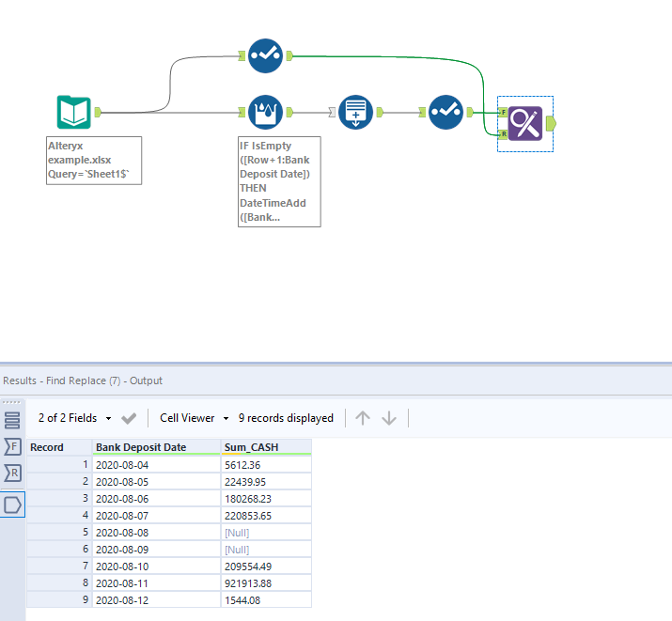Select cell 22439.95
The width and height of the screenshot is (672, 621).
(266, 482)
